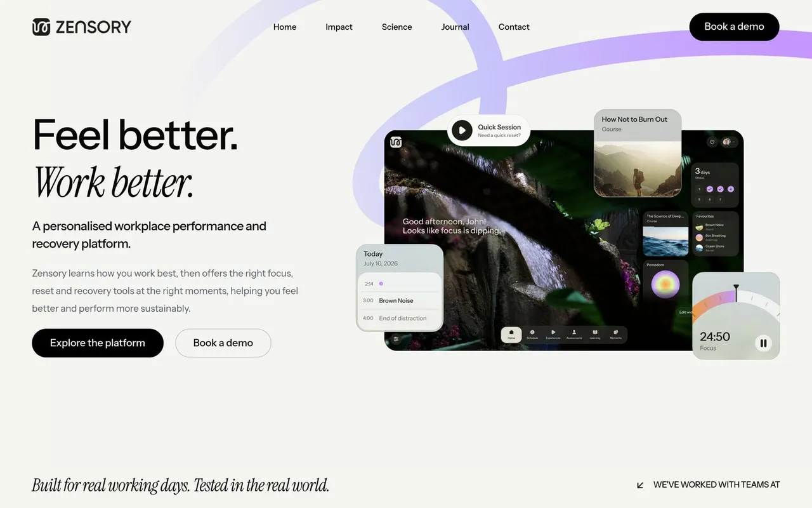Open Schedule from the dashboard dock
Viewport: 812px width, 508px height.
click(532, 335)
